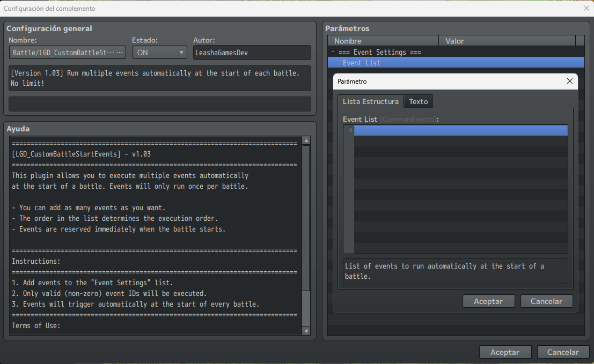
Task: Select row 1 in the Event List
Action: 460,130
